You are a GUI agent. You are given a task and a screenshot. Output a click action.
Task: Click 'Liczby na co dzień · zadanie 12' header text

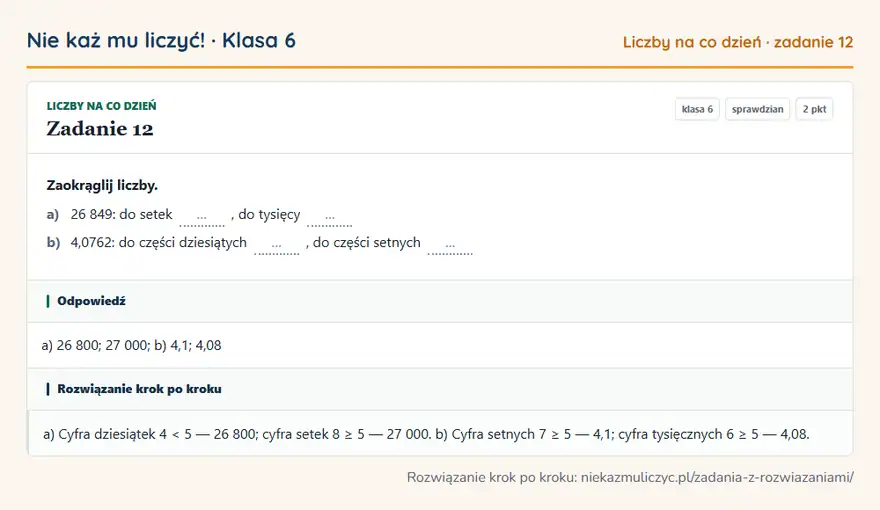(x=737, y=42)
